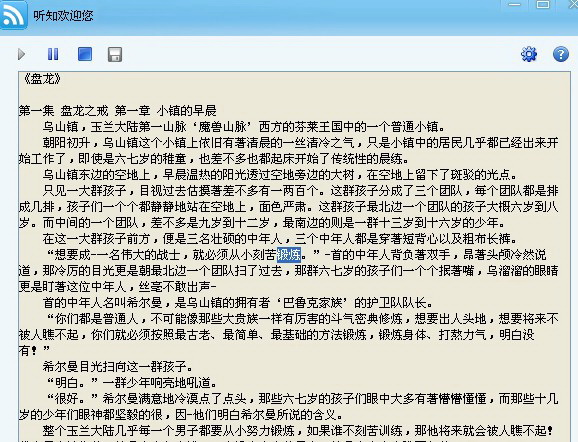Click the line starting 乌山镇东边的空地上
578x442 pixels.
click(x=280, y=175)
